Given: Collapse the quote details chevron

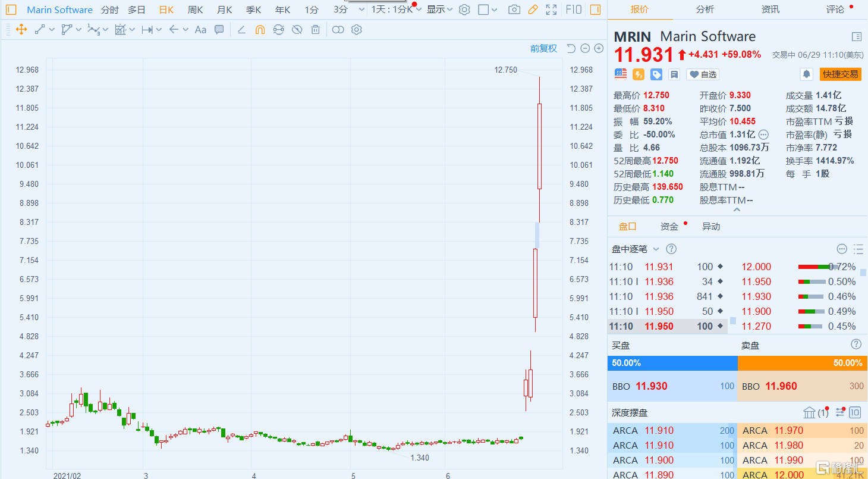Looking at the screenshot, I should point(737,209).
